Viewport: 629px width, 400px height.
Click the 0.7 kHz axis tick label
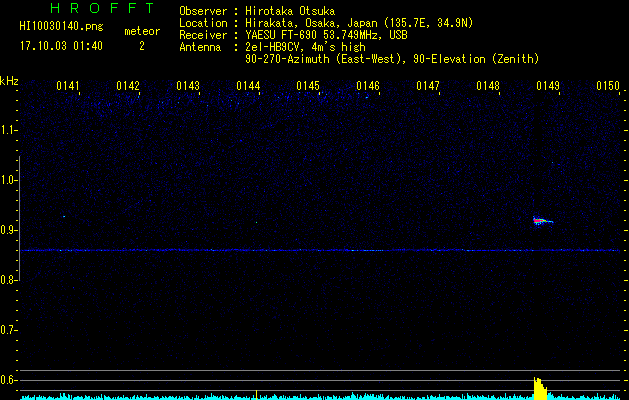tap(8, 330)
